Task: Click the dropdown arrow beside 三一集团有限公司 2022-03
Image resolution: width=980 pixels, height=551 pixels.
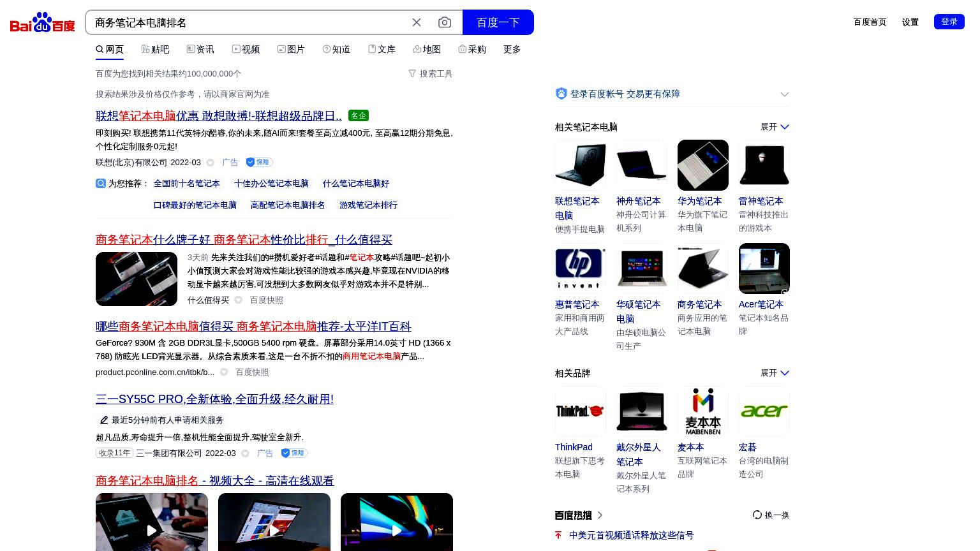Action: [245, 453]
